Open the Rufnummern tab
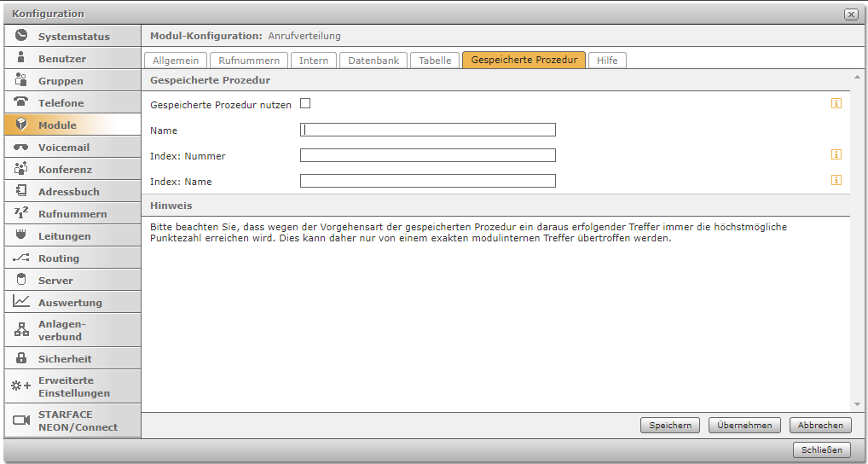Screen dimensions: 868x464 tap(249, 61)
